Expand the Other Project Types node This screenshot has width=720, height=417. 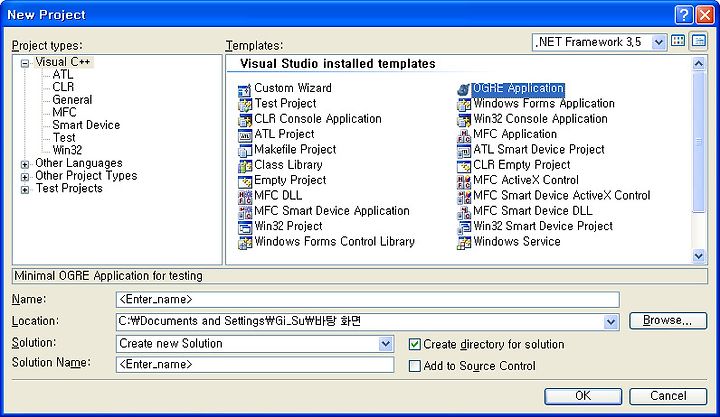25,177
